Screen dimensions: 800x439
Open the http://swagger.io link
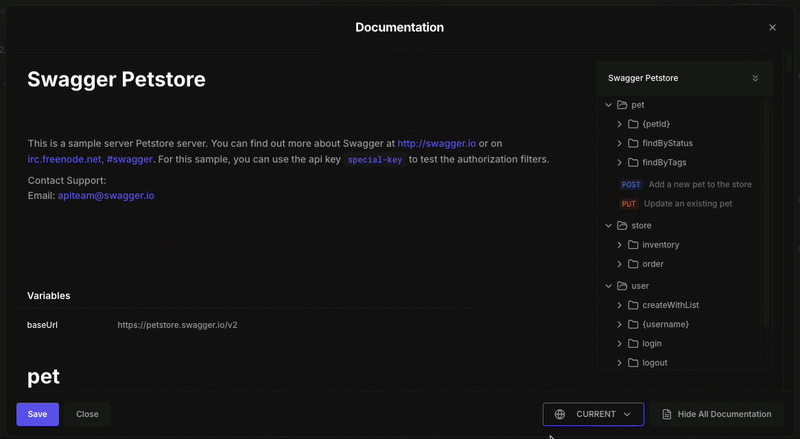point(437,143)
